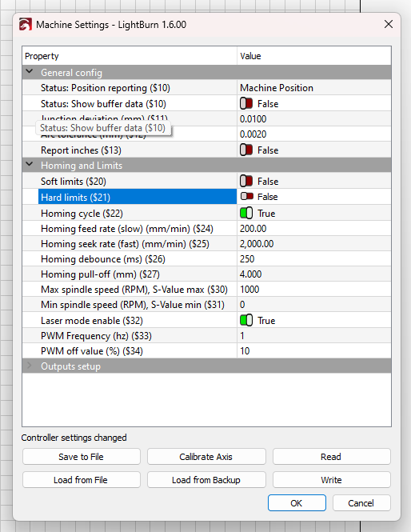Close the Machine Settings dialog
Screen dimensions: 411x532
tap(389, 24)
